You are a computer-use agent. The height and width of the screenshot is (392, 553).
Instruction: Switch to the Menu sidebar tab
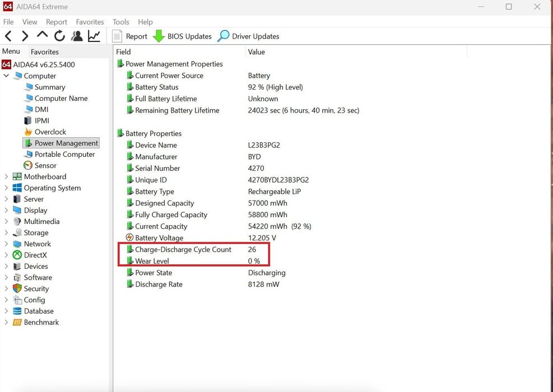[11, 51]
